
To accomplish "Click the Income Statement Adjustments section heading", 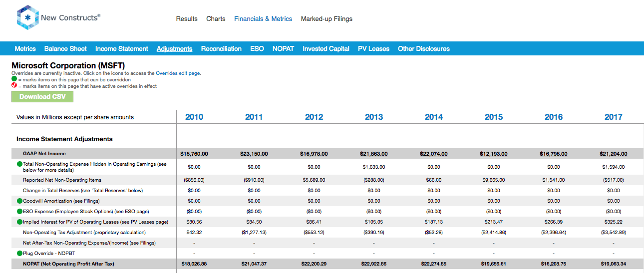I will point(64,139).
